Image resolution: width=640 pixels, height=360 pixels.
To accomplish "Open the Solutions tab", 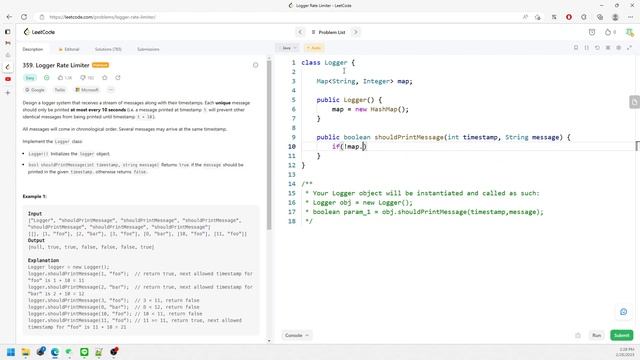I will coord(108,49).
